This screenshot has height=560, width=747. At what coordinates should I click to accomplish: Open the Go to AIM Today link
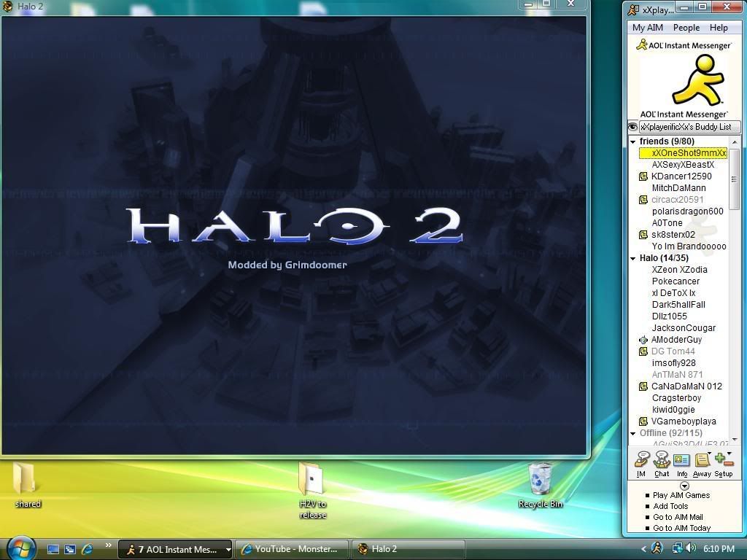coord(682,528)
